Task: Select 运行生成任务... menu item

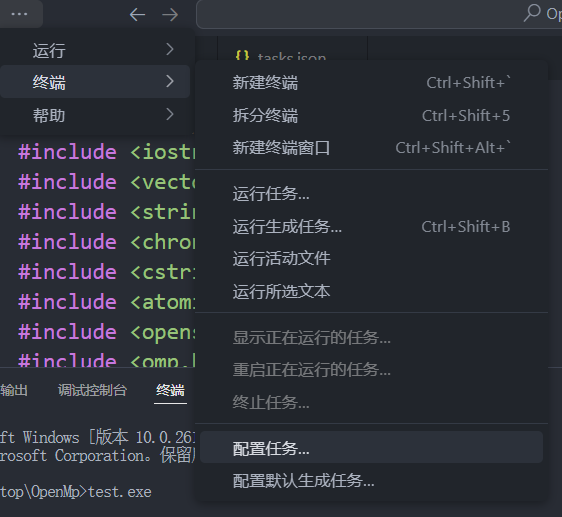Action: click(x=371, y=227)
